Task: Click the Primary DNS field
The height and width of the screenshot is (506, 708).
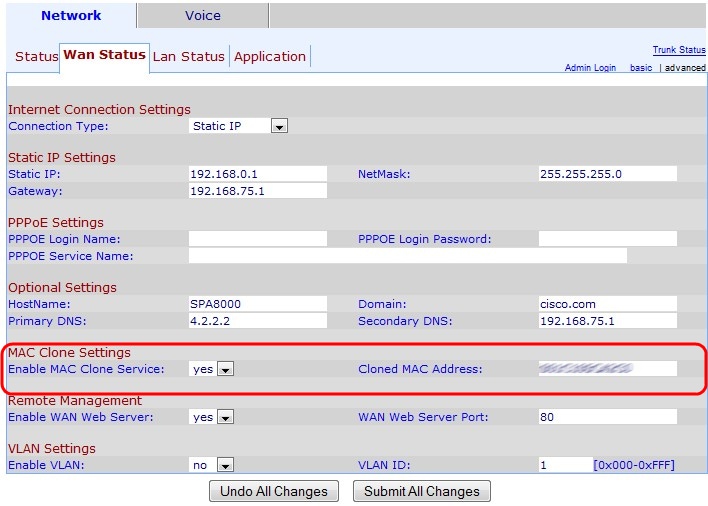Action: click(258, 321)
